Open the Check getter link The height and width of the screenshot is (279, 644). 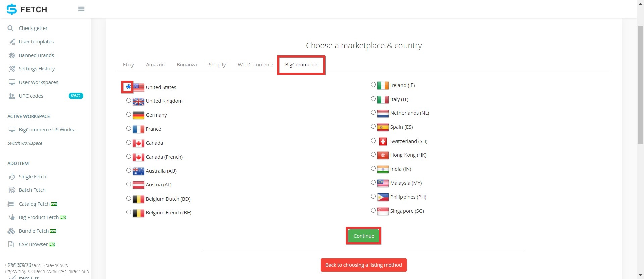(x=33, y=28)
